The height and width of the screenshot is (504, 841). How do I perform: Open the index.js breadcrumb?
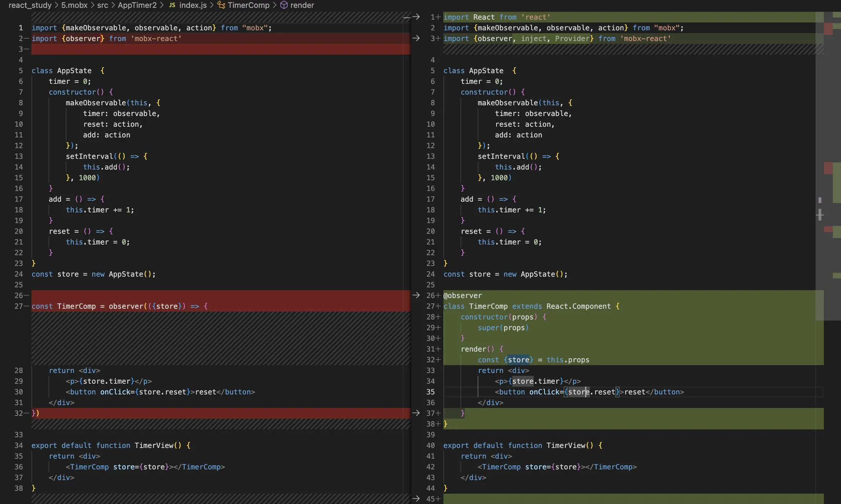tap(193, 5)
